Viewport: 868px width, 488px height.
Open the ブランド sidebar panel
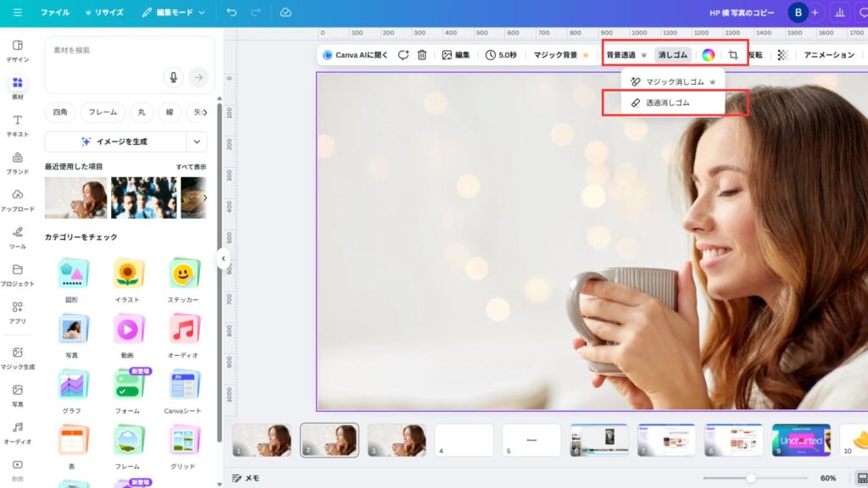17,163
